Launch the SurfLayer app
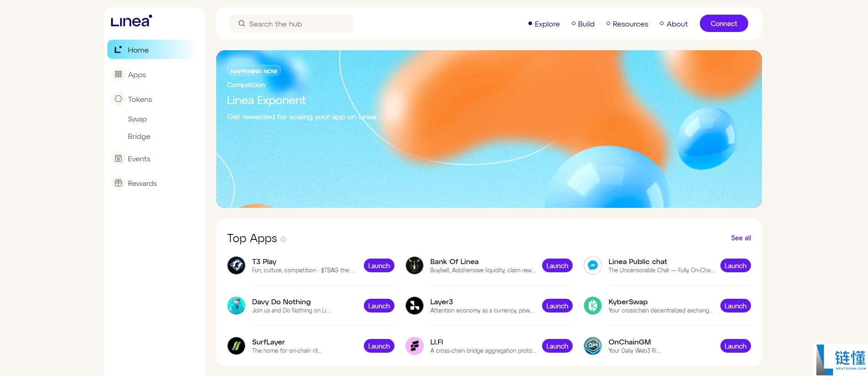Screen dimensions: 868x376 click(x=379, y=346)
